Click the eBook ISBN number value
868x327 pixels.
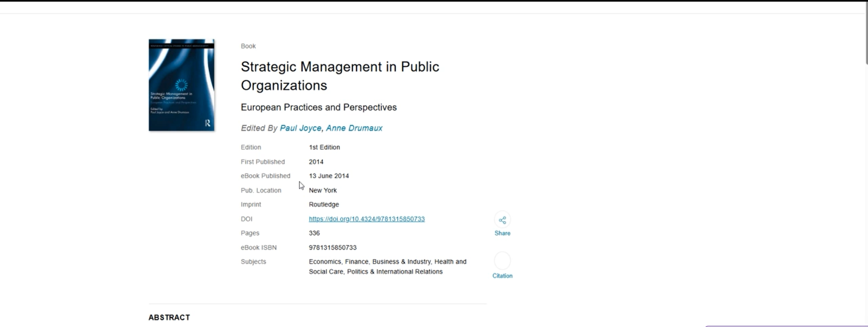pos(333,247)
